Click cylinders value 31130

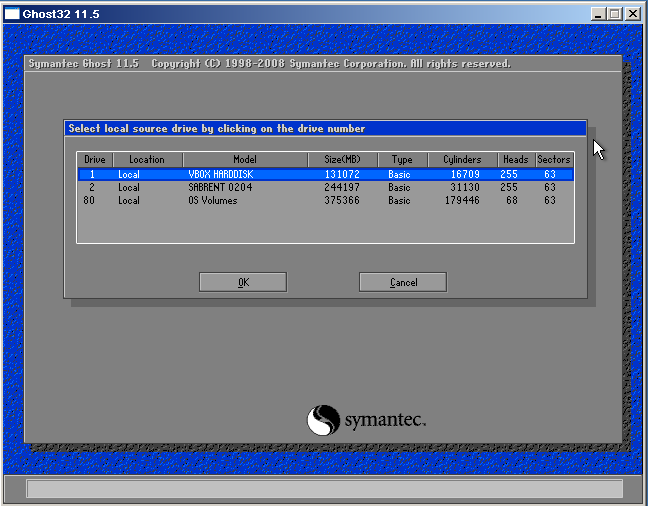point(465,187)
